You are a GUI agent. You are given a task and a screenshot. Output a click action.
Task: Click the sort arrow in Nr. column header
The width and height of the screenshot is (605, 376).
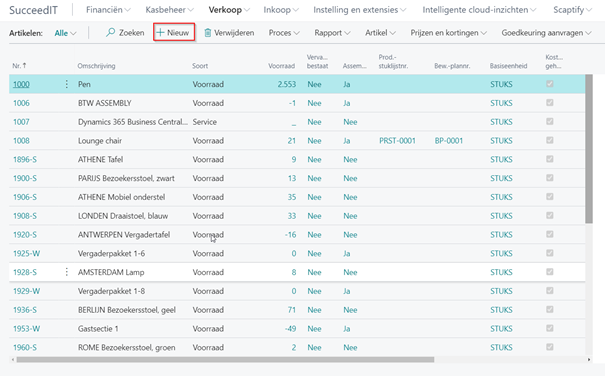(x=24, y=66)
